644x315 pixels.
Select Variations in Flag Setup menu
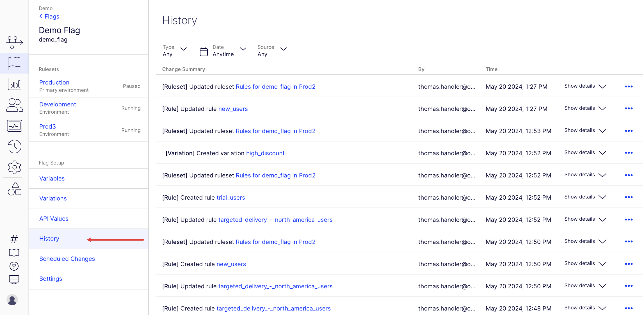click(53, 198)
